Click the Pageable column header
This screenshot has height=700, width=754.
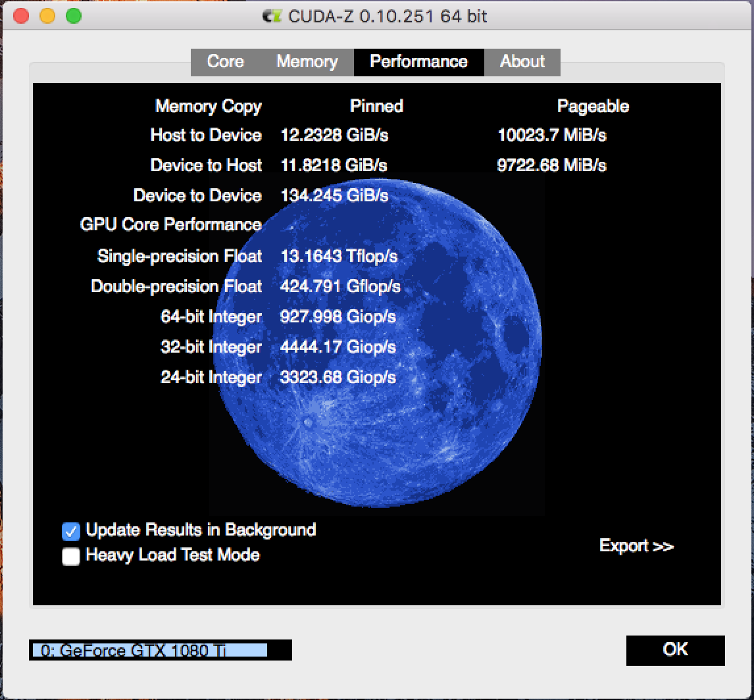(x=593, y=107)
